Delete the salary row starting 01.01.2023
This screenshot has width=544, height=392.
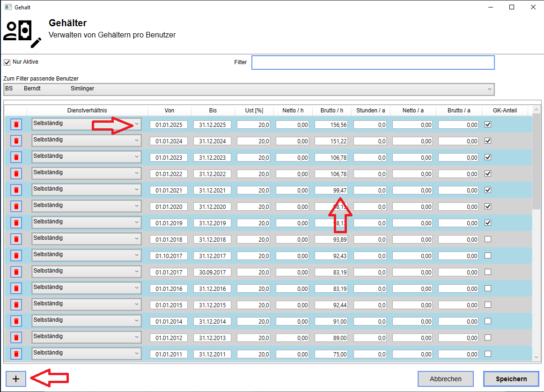tap(16, 157)
